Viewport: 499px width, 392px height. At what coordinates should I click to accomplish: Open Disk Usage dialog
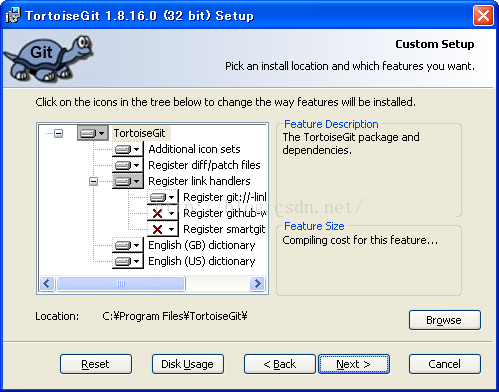tap(188, 364)
